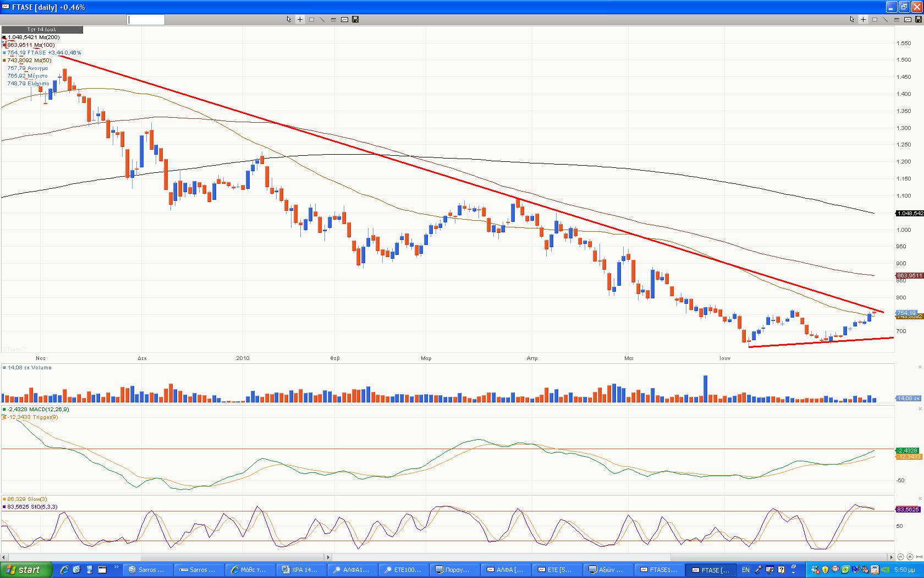
Task: Switch to the ETE [5 chart taskbar window
Action: click(x=557, y=570)
